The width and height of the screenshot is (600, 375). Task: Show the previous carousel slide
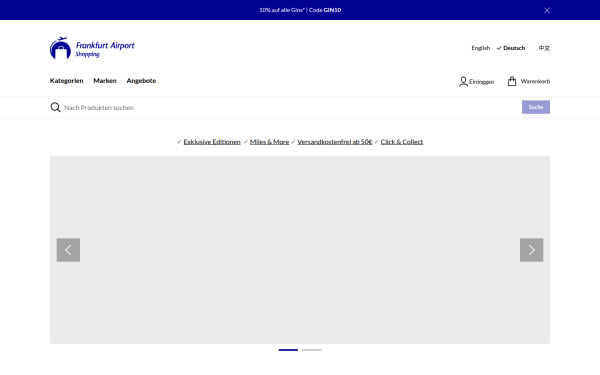tap(68, 250)
